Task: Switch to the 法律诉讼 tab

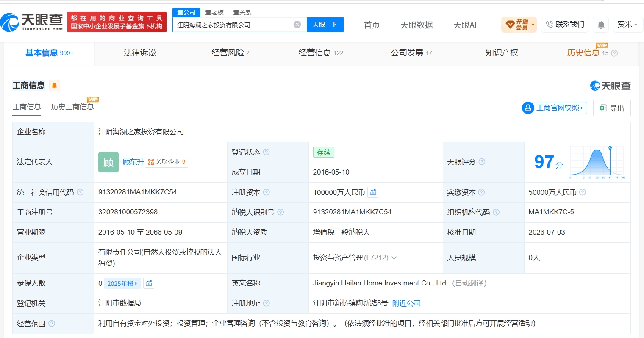Action: click(x=140, y=53)
